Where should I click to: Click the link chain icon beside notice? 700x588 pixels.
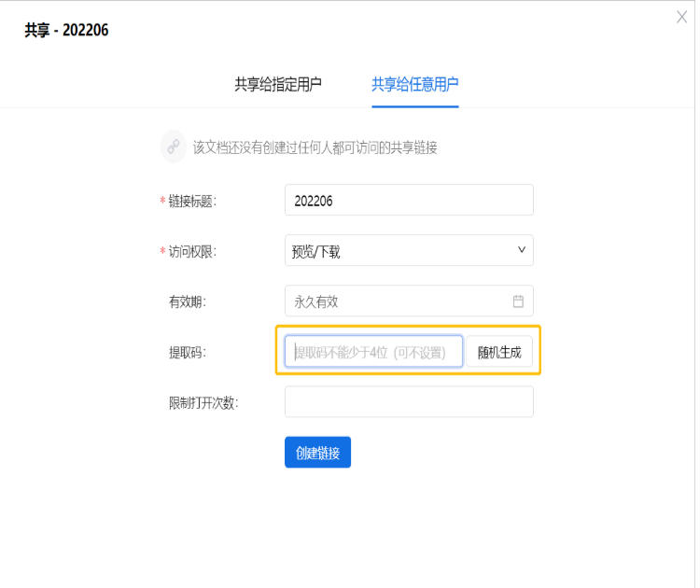pos(174,147)
